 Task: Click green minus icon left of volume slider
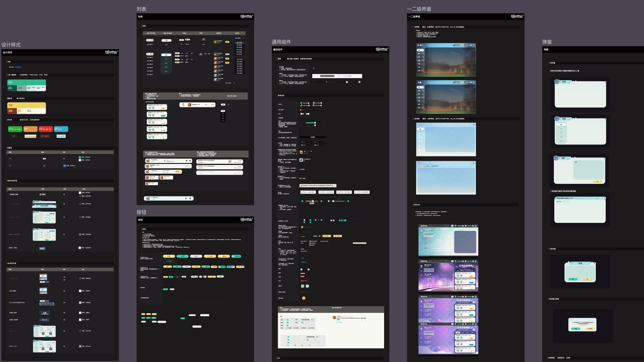(302, 201)
